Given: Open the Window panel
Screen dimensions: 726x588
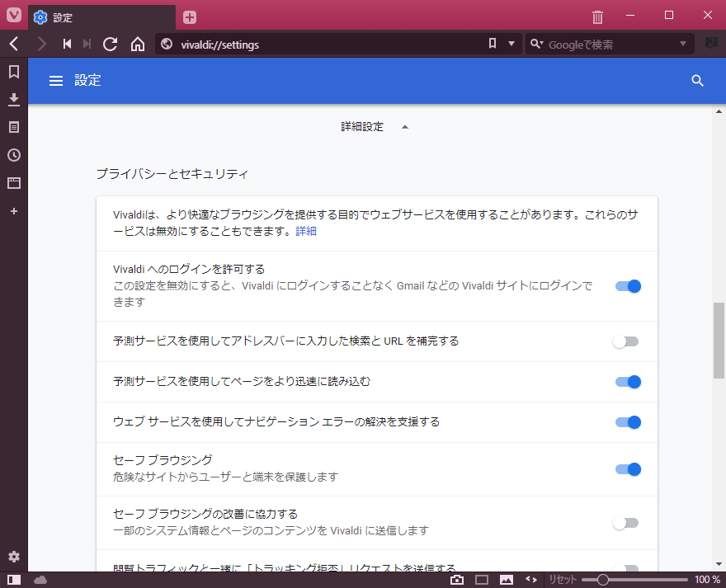Looking at the screenshot, I should 13,183.
